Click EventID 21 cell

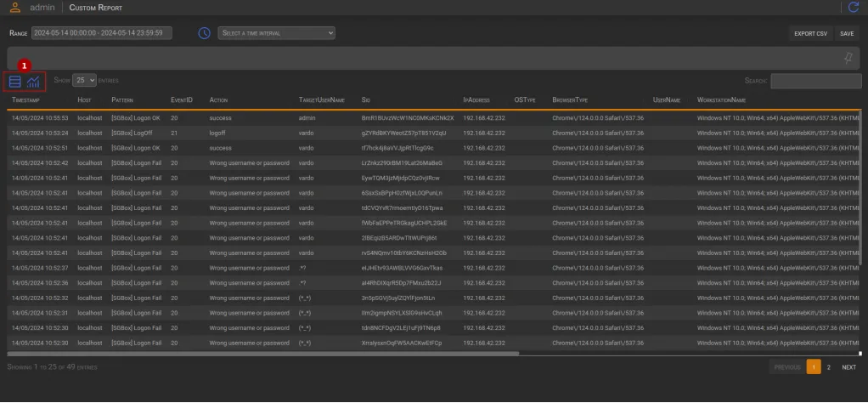[174, 133]
